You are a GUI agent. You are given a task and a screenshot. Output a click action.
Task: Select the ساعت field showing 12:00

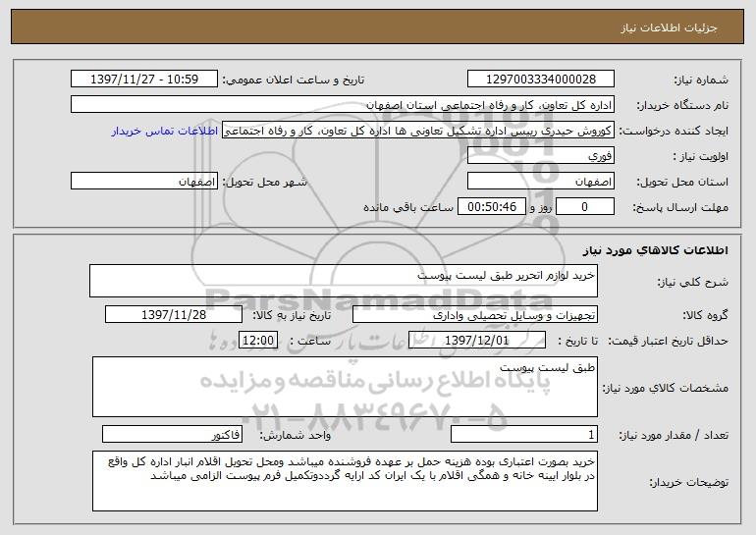tap(258, 341)
